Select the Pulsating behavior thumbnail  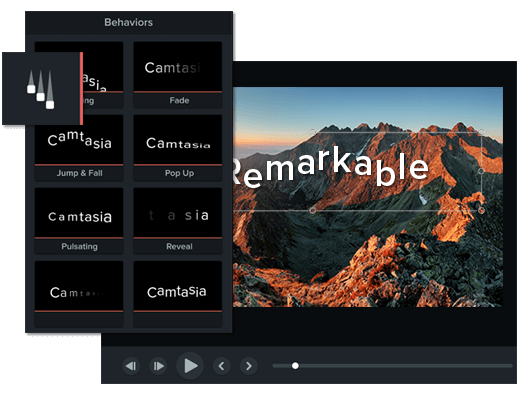(79, 213)
